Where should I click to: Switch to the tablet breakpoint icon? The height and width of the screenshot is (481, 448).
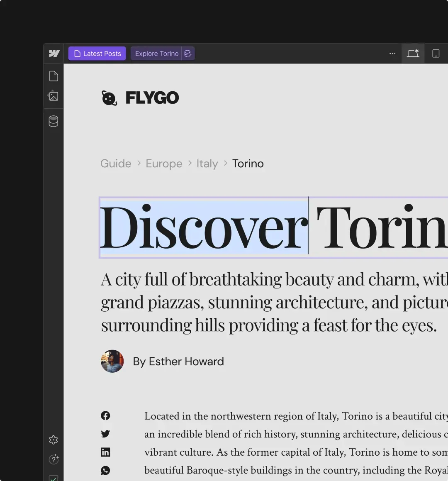[436, 54]
